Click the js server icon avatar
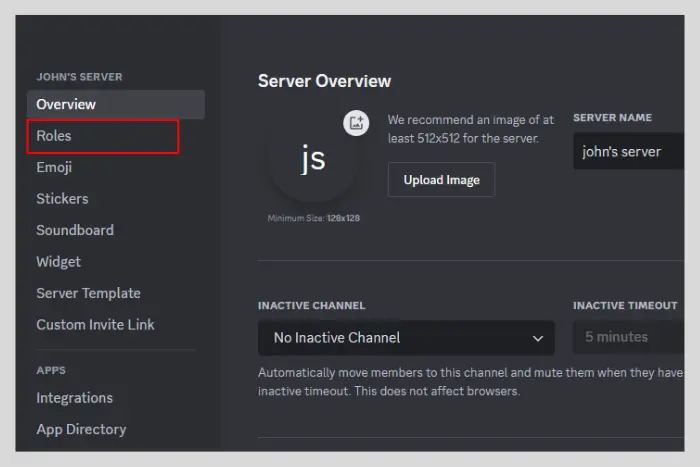 (x=313, y=159)
